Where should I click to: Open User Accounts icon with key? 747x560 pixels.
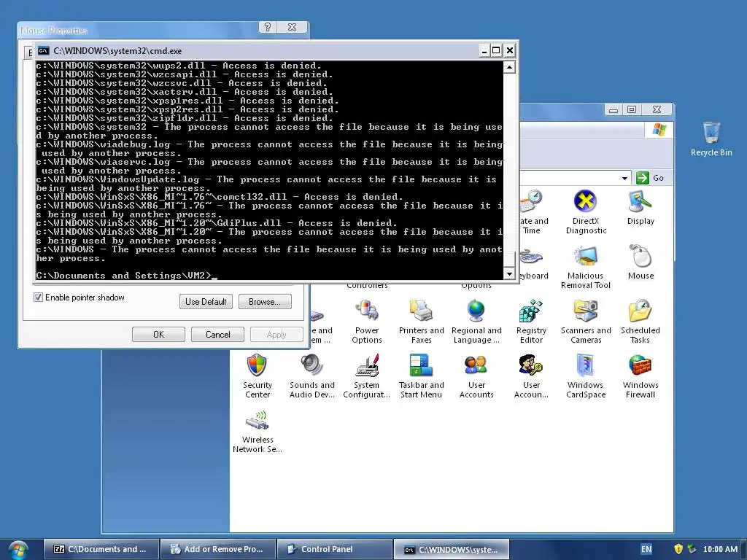(531, 376)
